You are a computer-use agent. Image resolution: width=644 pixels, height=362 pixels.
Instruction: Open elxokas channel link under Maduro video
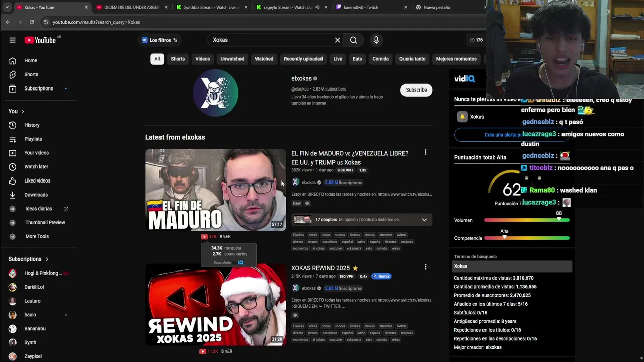pos(309,183)
